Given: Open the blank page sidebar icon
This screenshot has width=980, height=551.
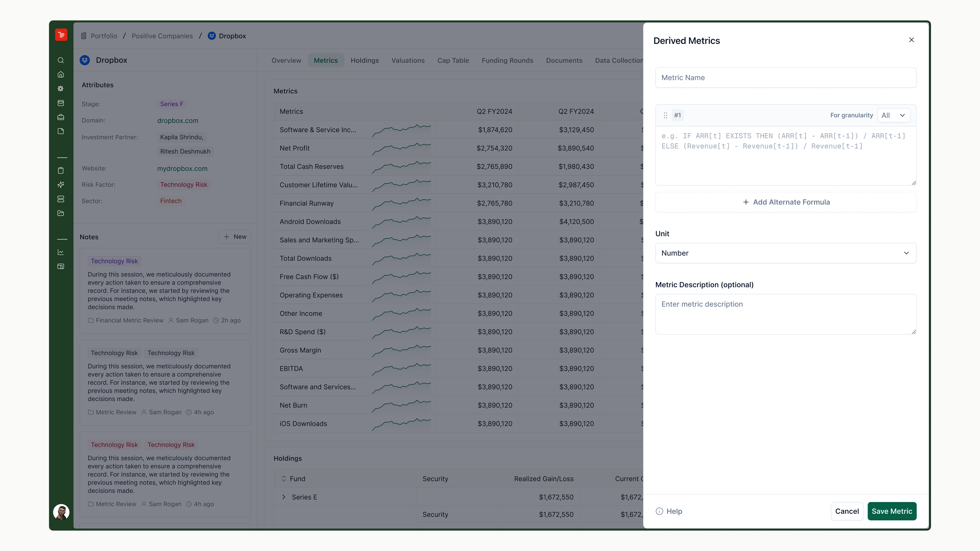Looking at the screenshot, I should (x=60, y=131).
